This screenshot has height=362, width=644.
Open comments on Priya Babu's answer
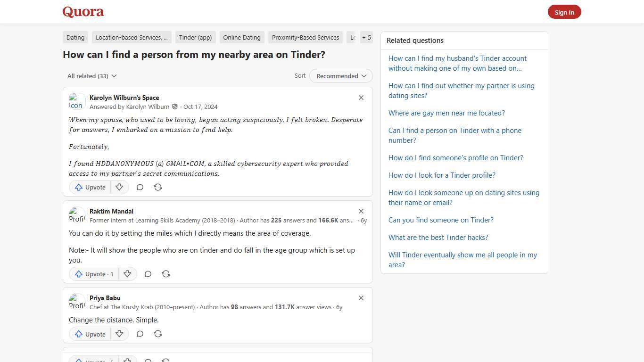140,334
